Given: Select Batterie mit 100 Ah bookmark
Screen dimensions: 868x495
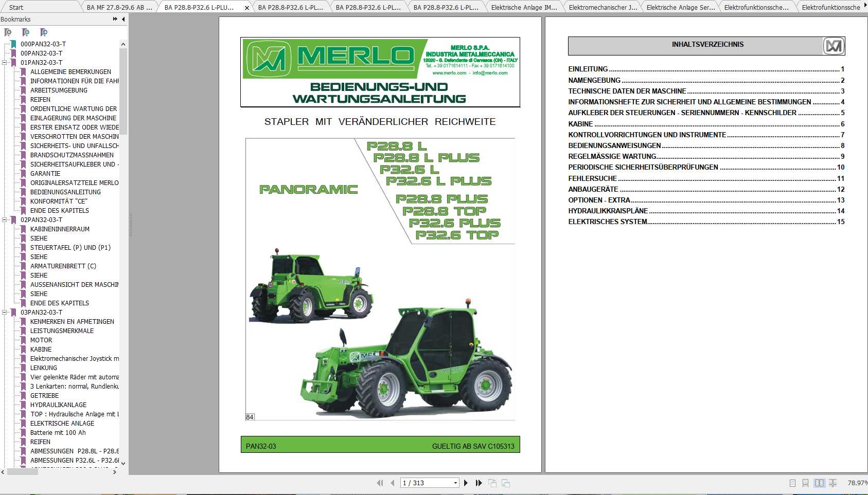Looking at the screenshot, I should (58, 433).
